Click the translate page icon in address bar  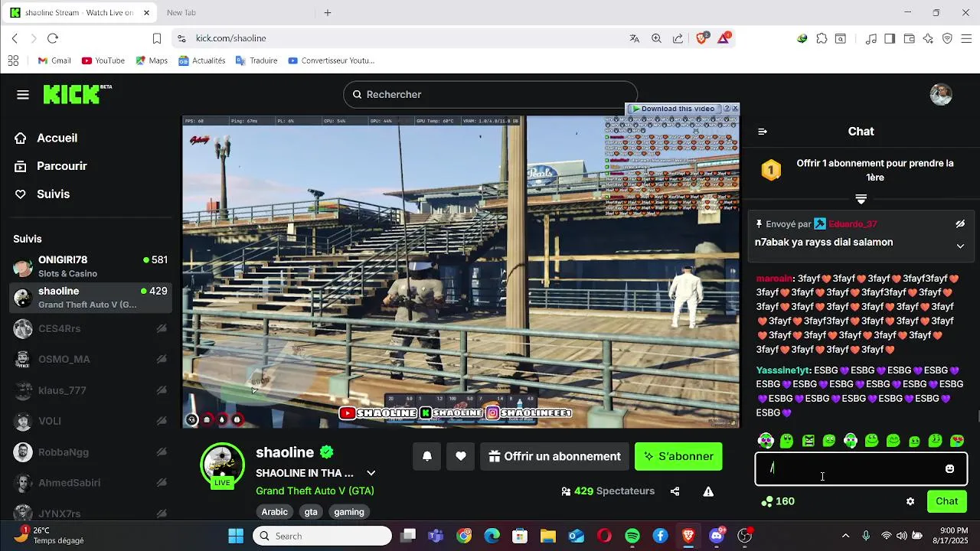coord(634,38)
